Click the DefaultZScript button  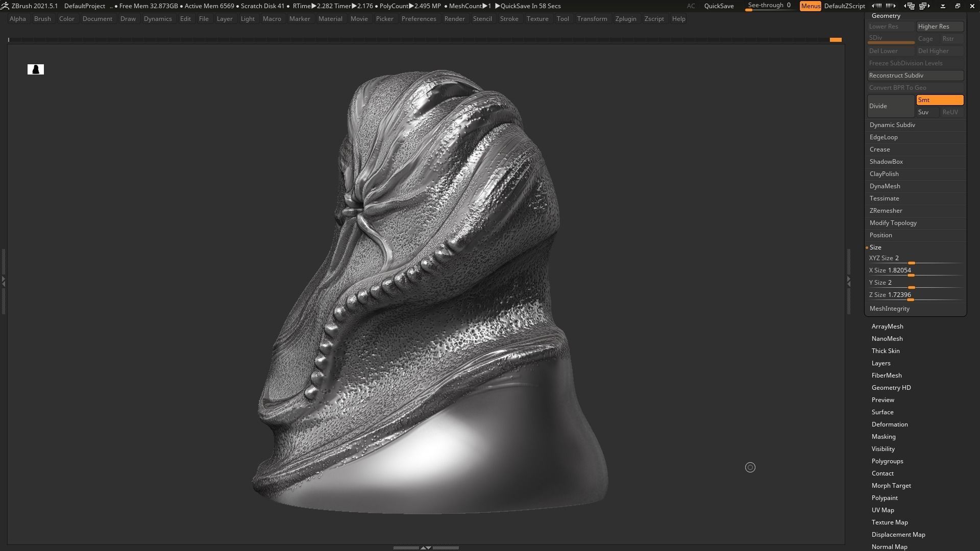click(x=844, y=6)
